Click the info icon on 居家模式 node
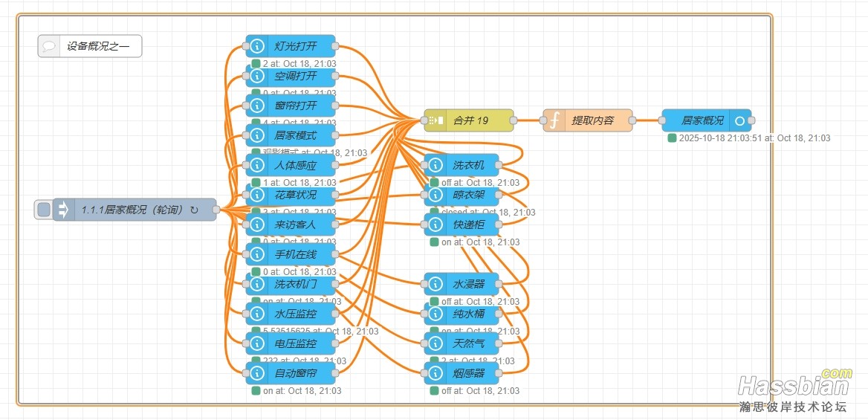The image size is (868, 420). tap(257, 135)
